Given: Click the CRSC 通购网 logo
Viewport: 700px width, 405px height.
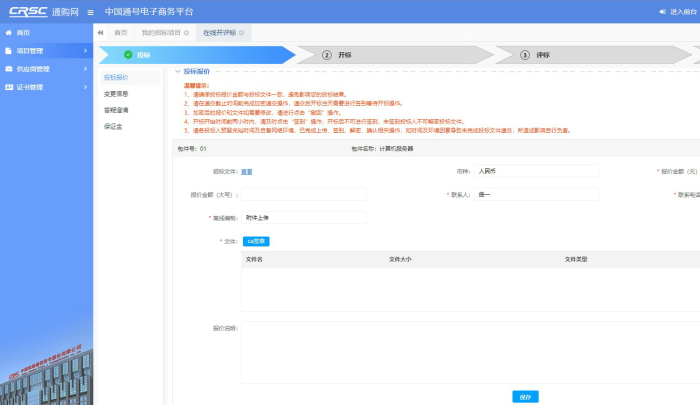Looking at the screenshot, I should coord(40,12).
